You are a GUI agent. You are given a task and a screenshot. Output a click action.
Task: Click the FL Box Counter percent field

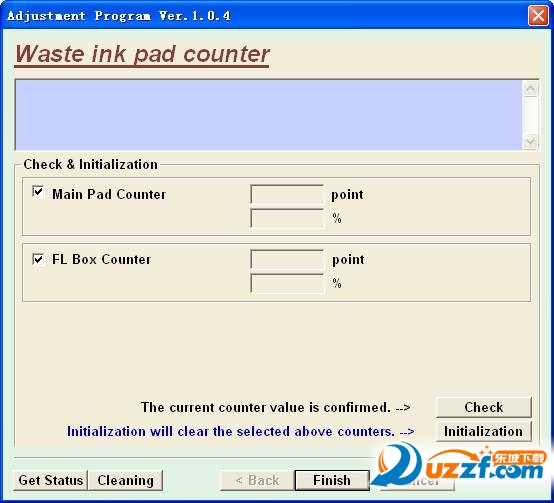pyautogui.click(x=287, y=283)
